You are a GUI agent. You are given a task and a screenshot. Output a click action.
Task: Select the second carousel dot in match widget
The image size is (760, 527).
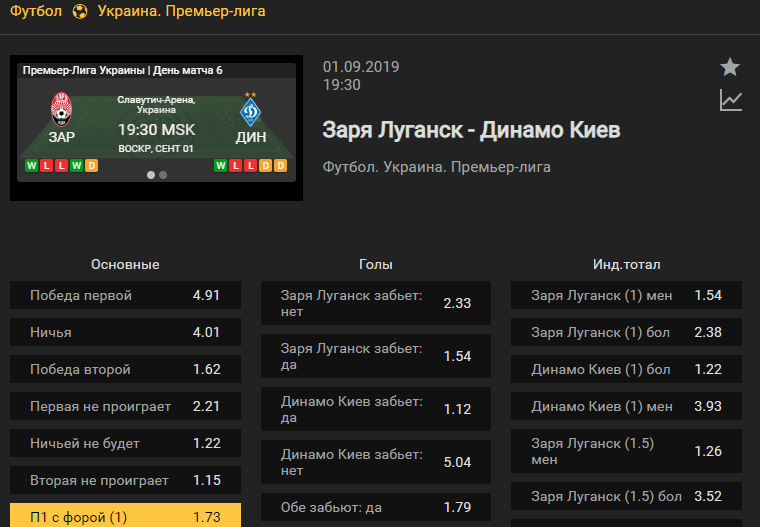point(163,175)
